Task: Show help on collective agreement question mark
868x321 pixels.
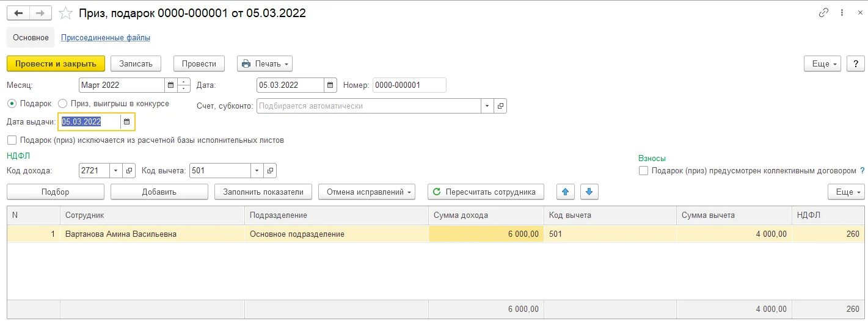Action: click(863, 171)
